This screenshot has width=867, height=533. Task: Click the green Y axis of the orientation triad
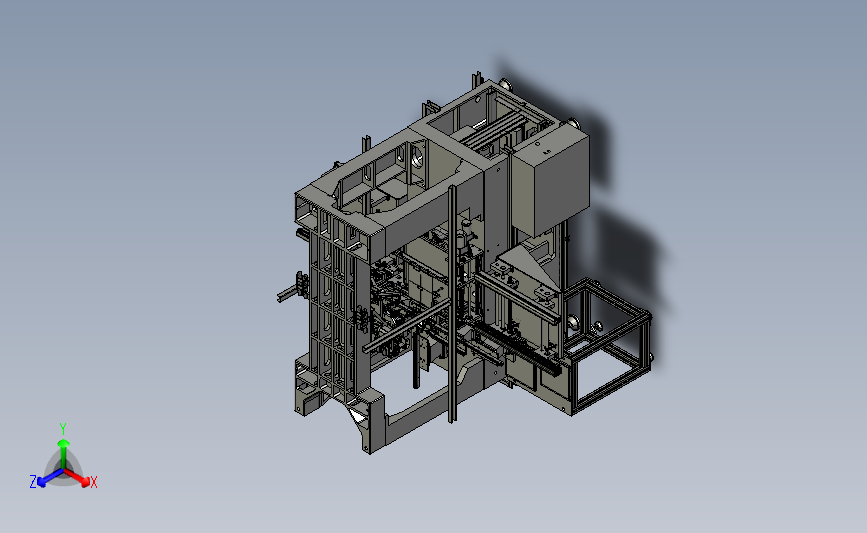[63, 454]
